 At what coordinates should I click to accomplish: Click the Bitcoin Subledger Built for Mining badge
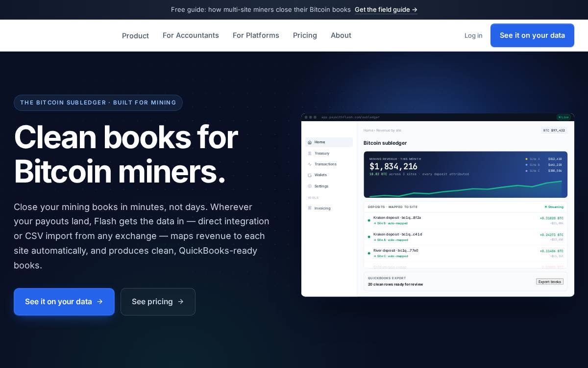[x=98, y=103]
